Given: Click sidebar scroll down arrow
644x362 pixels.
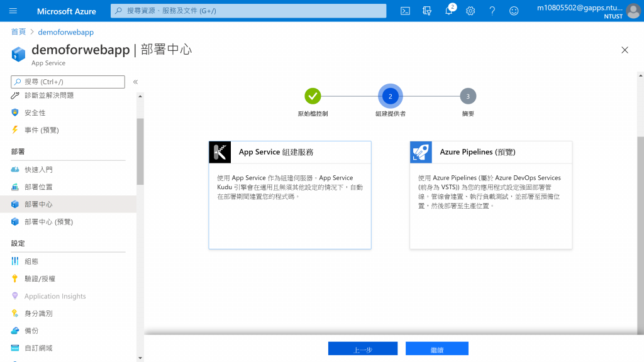Looking at the screenshot, I should tap(140, 358).
